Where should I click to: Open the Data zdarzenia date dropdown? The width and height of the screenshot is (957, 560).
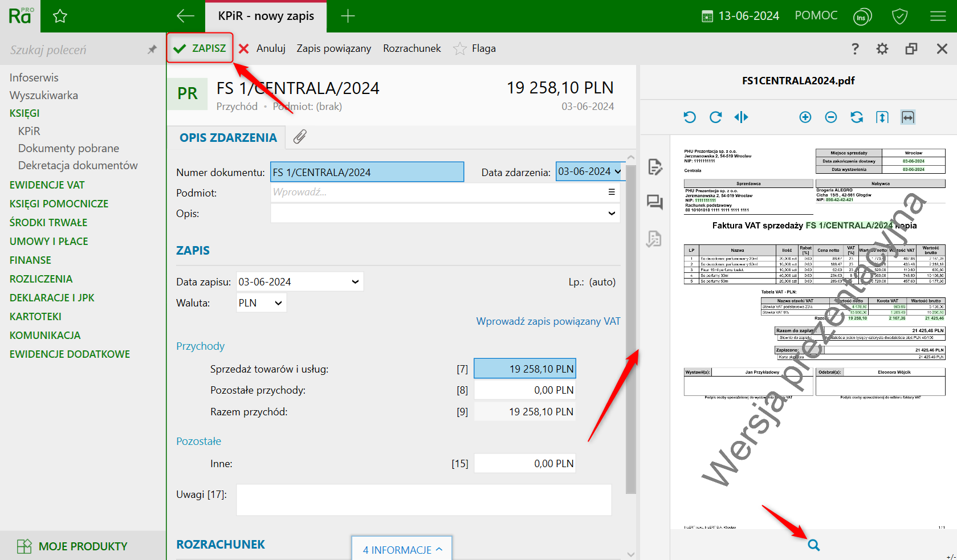(x=617, y=171)
